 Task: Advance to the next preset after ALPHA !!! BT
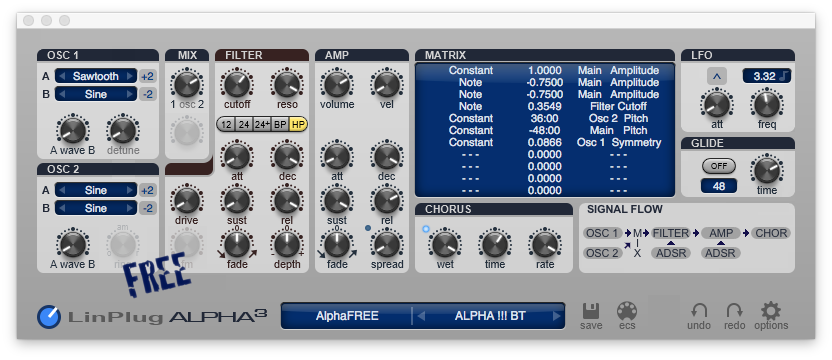556,316
